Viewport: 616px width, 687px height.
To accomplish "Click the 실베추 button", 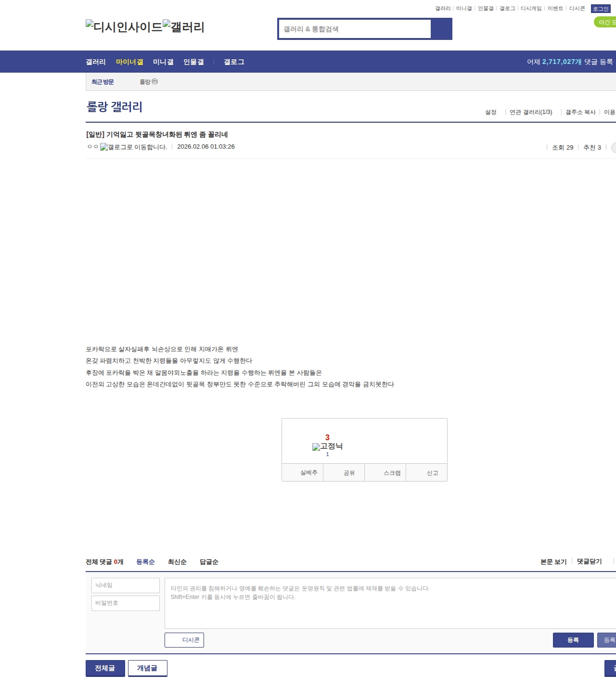I will point(303,473).
